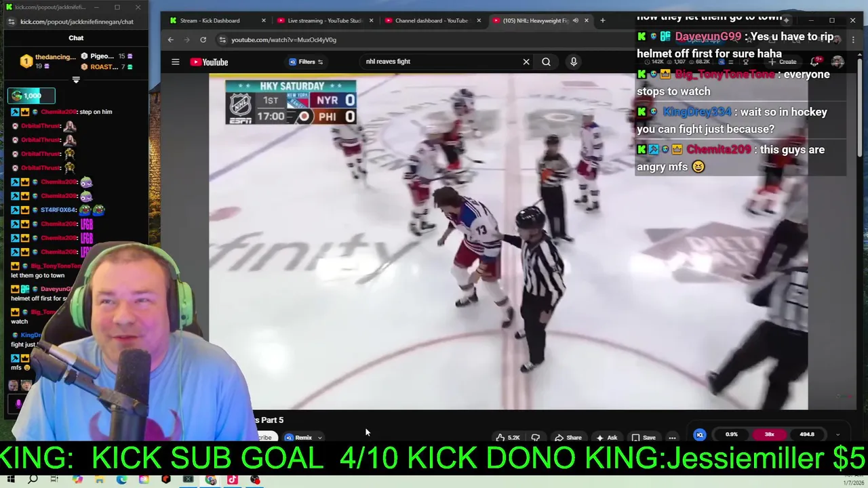Click username ST4RFOX64 in Kick chat
Viewport: 868px width, 488px height.
tap(58, 210)
